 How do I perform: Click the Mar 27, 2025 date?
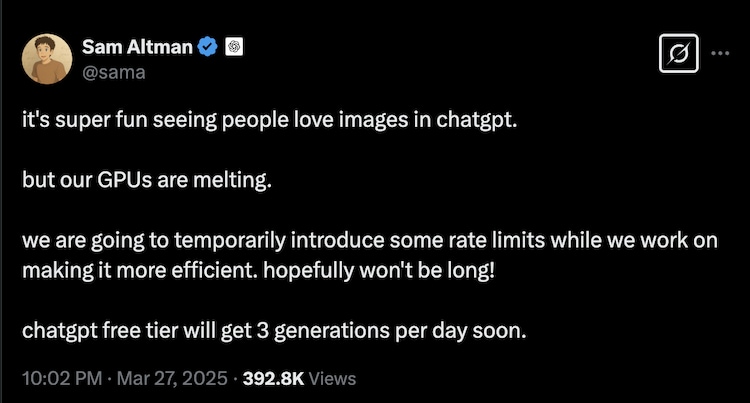(x=164, y=379)
